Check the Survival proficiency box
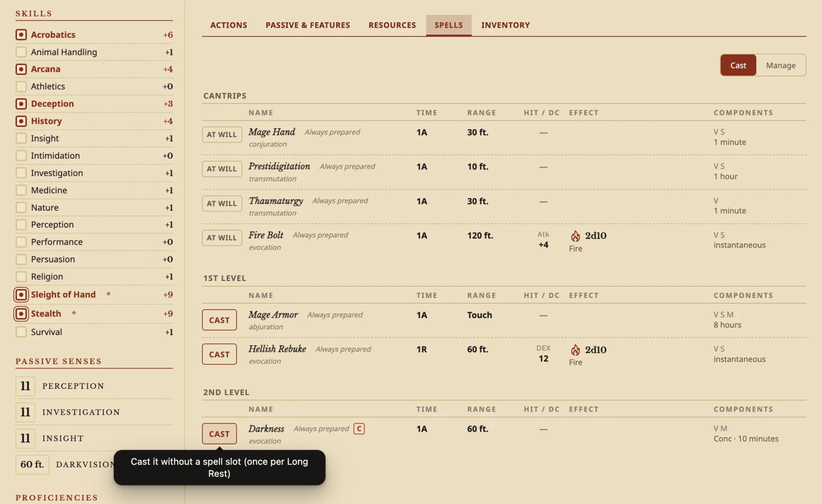The image size is (822, 504). pos(21,332)
